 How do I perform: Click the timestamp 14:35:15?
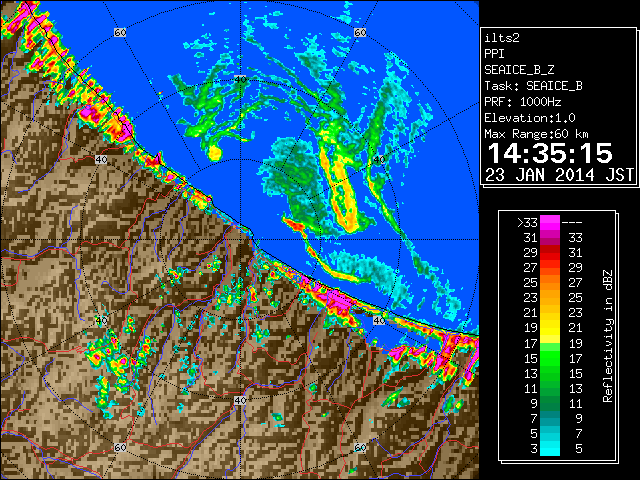coord(549,153)
